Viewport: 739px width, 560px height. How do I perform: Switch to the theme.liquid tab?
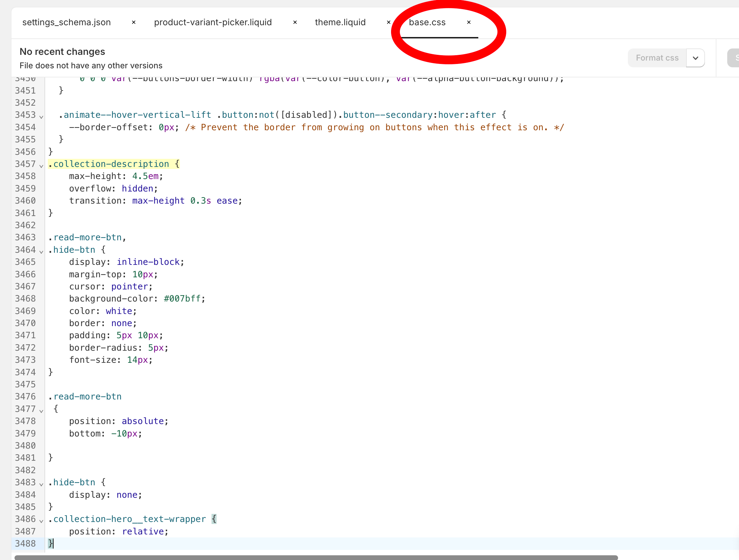point(340,22)
